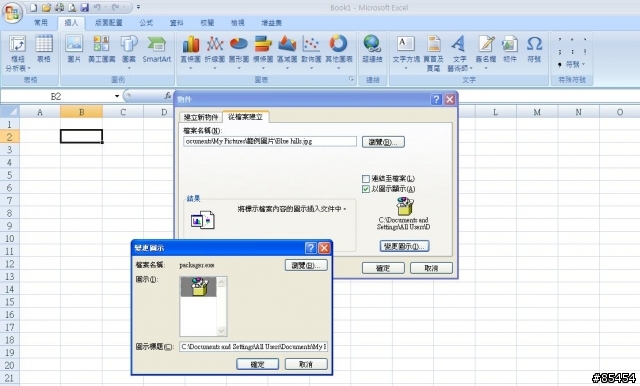Open the Other Charts gallery
This screenshot has height=386, width=640.
click(339, 53)
